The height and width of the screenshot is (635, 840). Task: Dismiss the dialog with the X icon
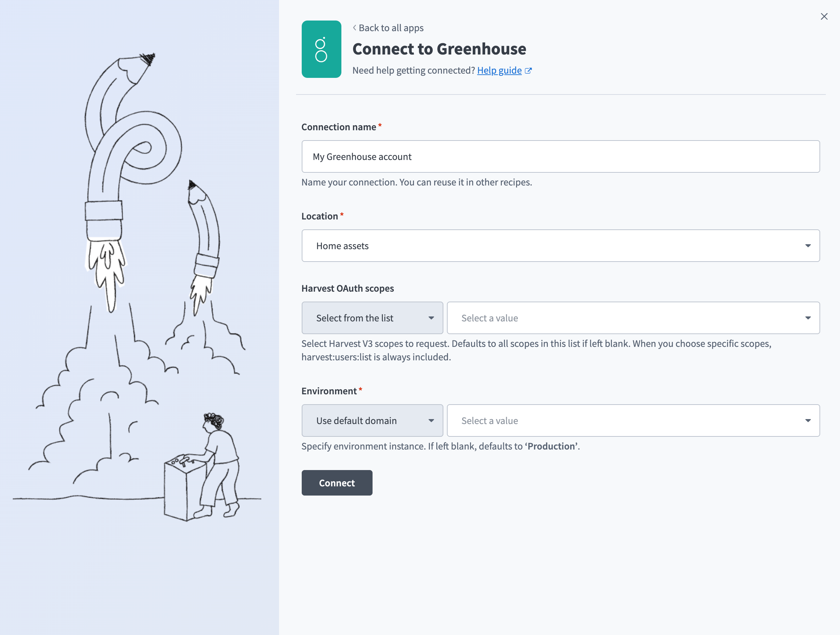824,16
